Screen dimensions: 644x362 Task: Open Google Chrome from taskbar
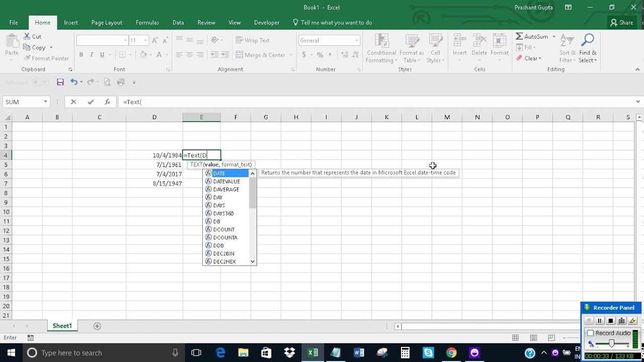(451, 352)
